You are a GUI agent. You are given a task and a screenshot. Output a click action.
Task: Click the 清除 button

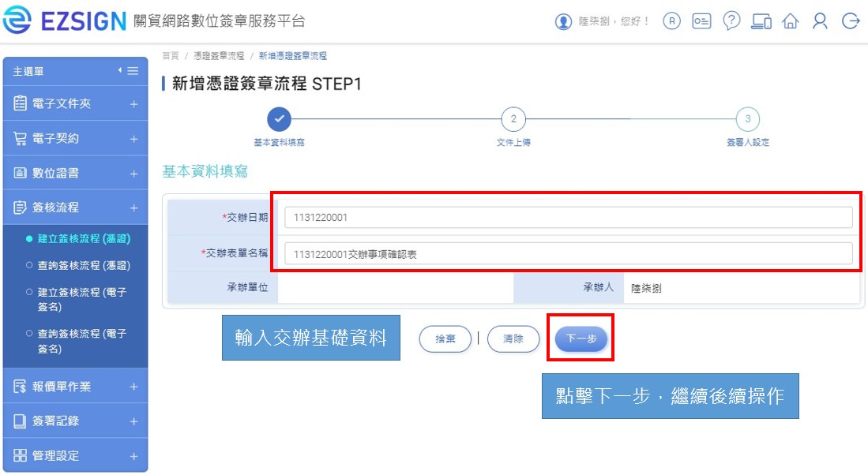(x=513, y=339)
